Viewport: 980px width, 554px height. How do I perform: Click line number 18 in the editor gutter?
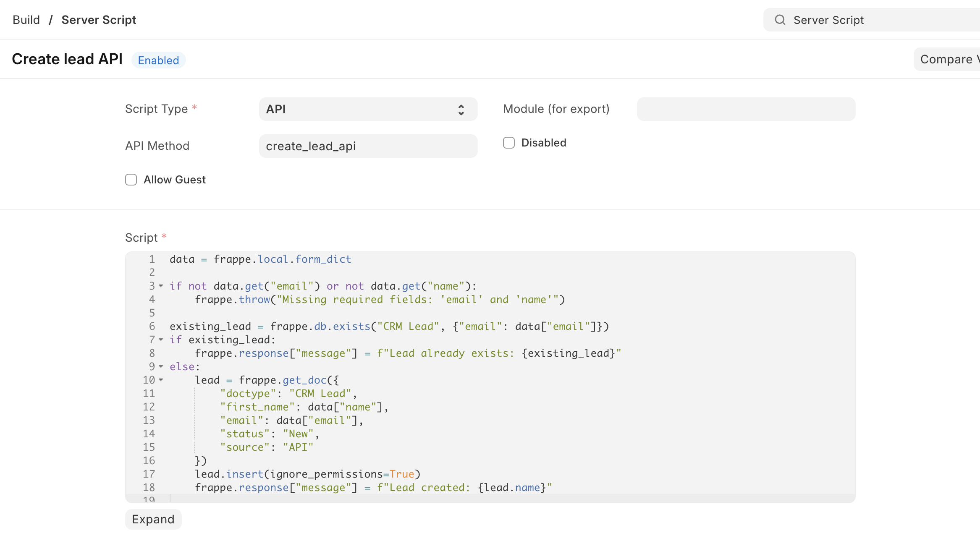click(149, 487)
